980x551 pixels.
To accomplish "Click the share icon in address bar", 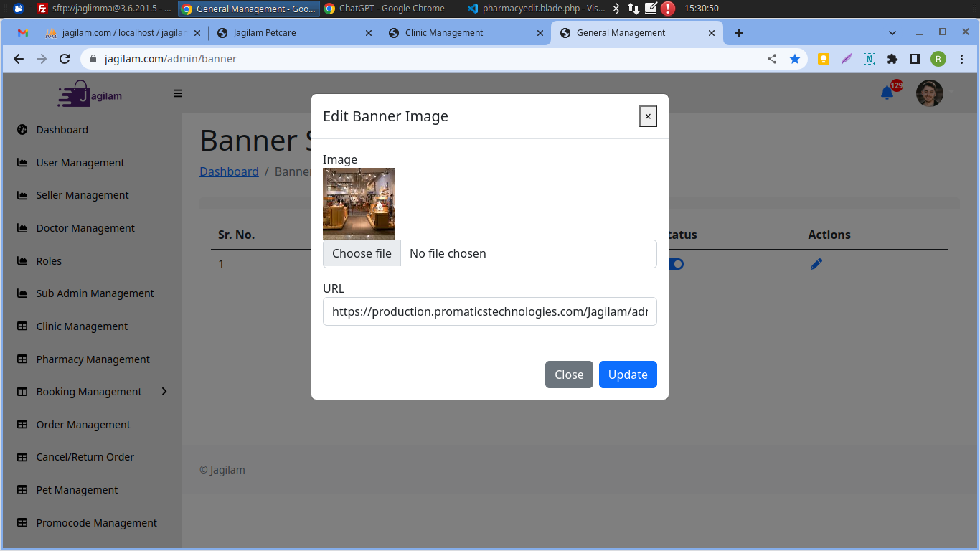I will click(772, 59).
